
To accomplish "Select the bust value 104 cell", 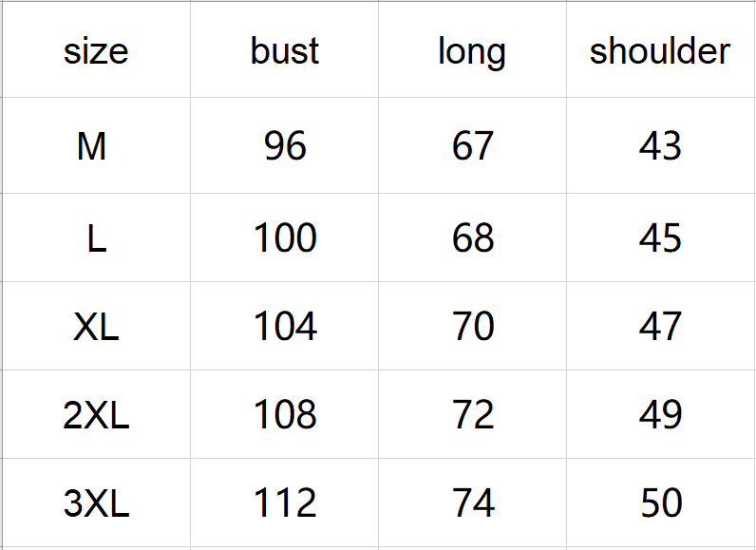I will click(285, 328).
